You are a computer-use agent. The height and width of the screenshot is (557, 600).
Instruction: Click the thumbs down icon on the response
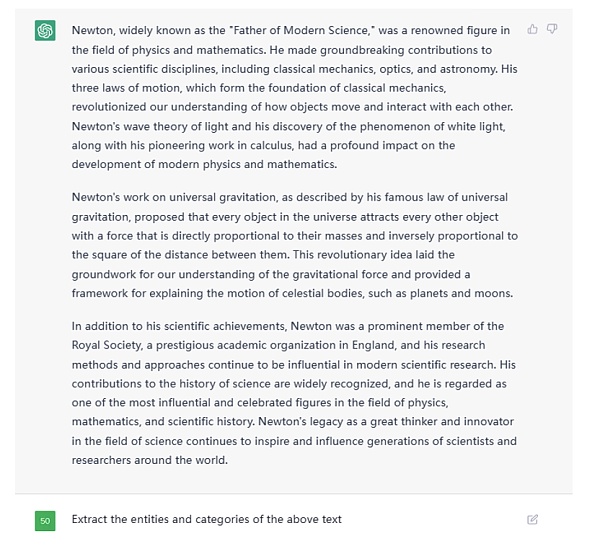(x=552, y=30)
